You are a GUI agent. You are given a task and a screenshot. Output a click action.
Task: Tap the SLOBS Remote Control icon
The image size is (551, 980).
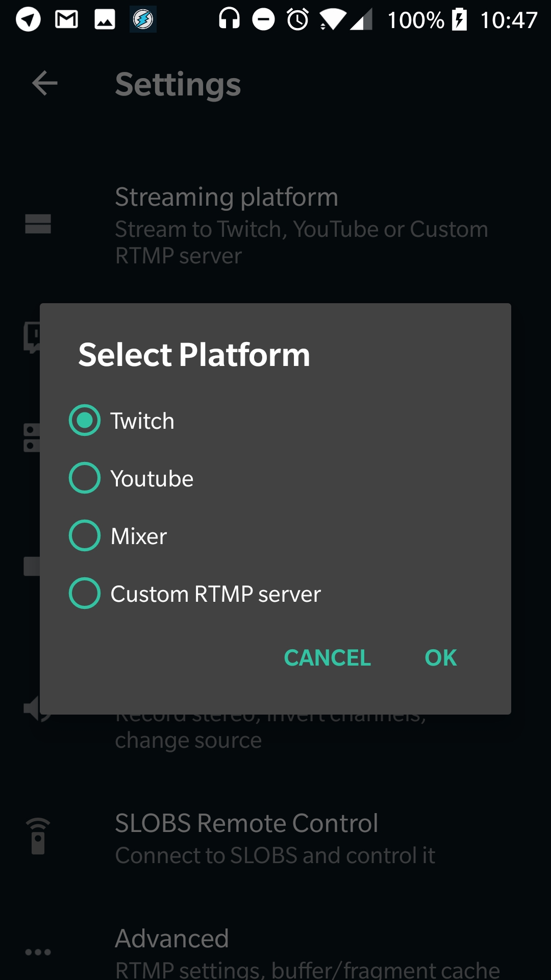[38, 836]
